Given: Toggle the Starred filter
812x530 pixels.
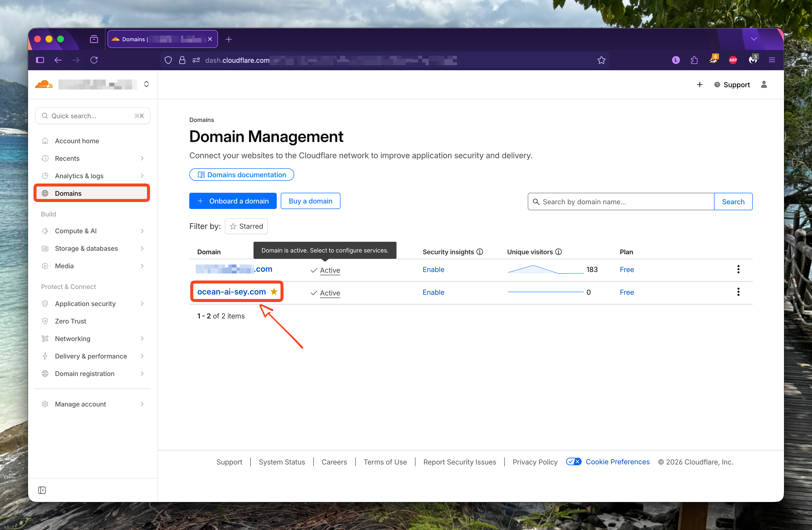Looking at the screenshot, I should (246, 226).
